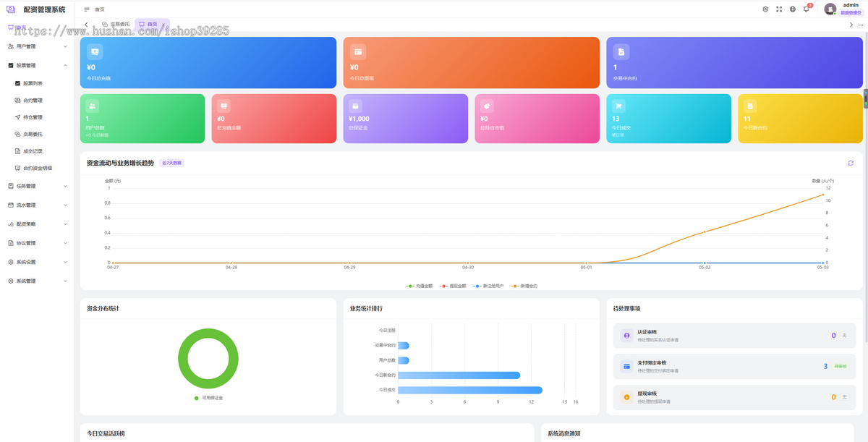Toggle the 可用保证金 legend in the donut chart
This screenshot has height=442, width=868.
click(208, 398)
